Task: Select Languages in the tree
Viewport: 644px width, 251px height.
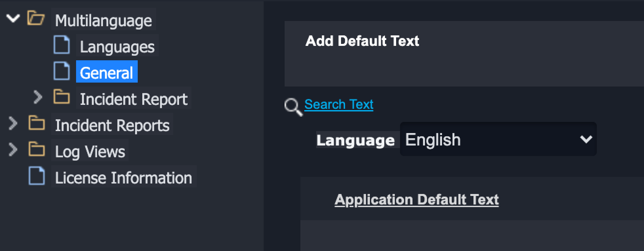Action: (117, 47)
